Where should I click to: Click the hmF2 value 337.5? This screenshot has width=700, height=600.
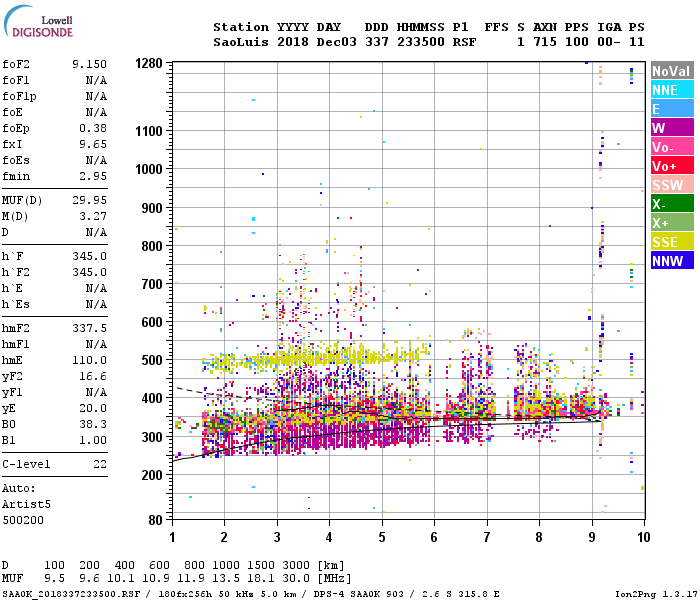click(x=89, y=329)
